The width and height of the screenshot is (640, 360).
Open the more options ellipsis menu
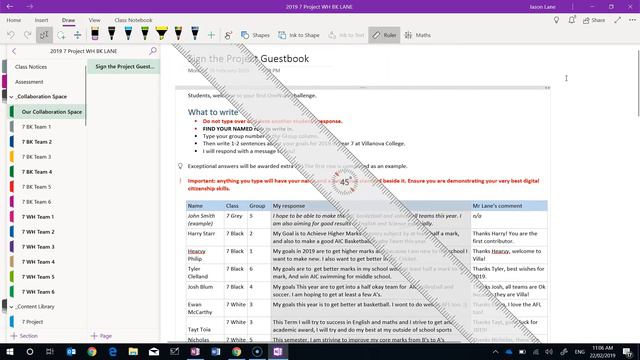tap(632, 20)
